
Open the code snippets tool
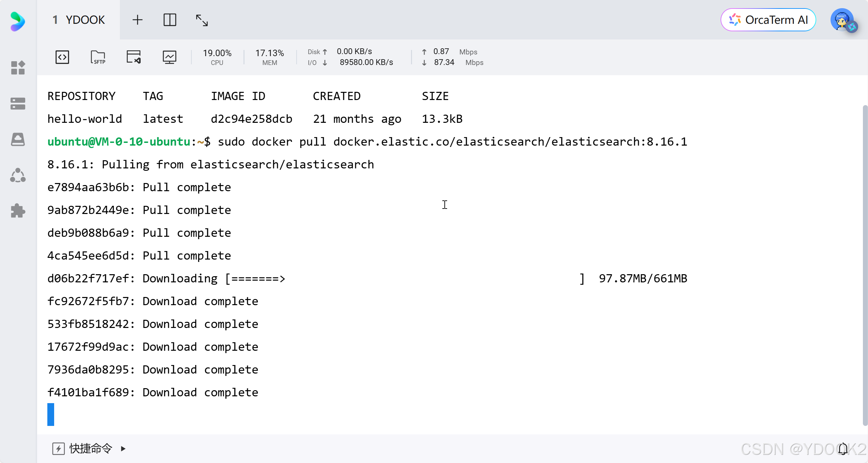pos(62,57)
